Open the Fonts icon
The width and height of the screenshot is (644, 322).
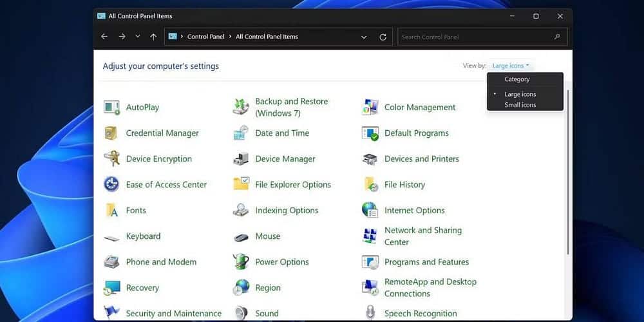point(111,211)
